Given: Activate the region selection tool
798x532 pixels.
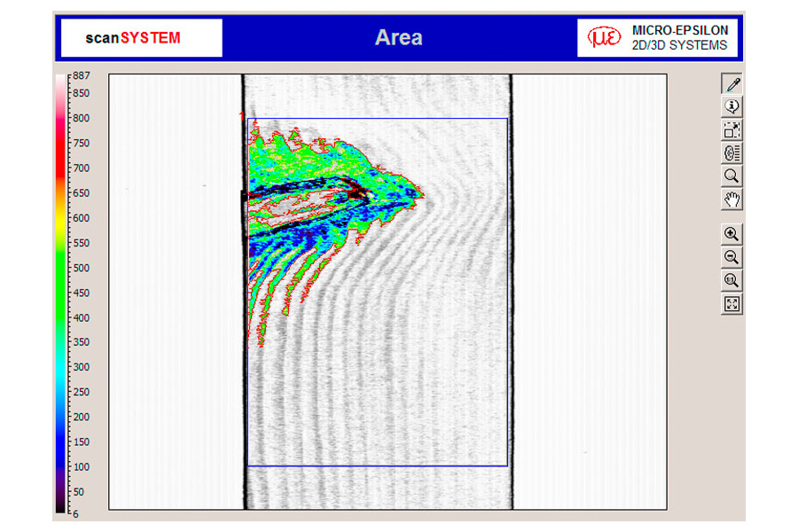Looking at the screenshot, I should pos(731,129).
